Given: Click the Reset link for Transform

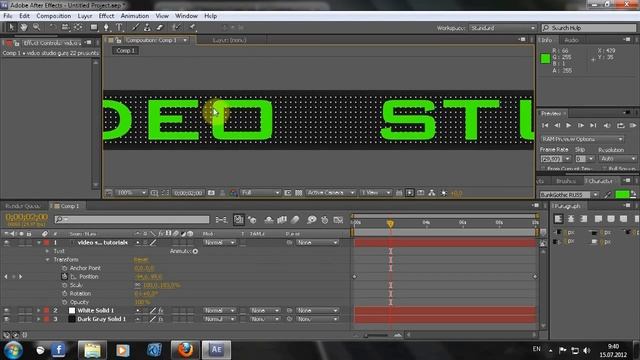Looking at the screenshot, I should [141, 260].
